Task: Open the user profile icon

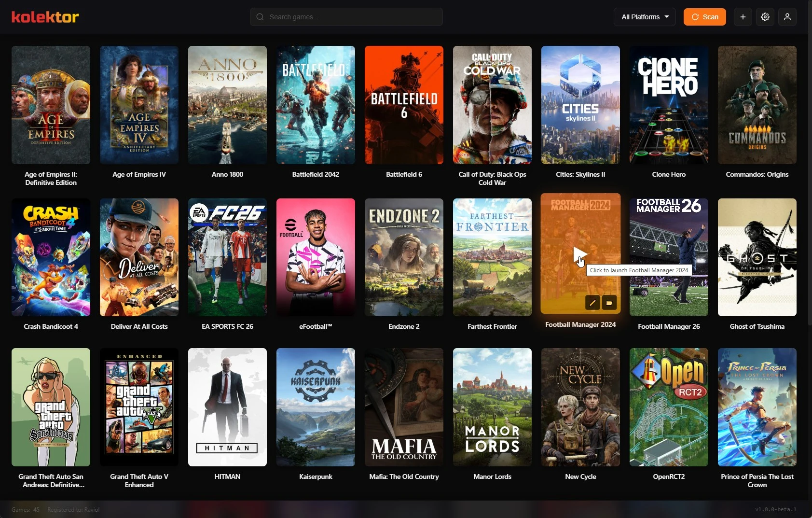Action: pyautogui.click(x=787, y=17)
